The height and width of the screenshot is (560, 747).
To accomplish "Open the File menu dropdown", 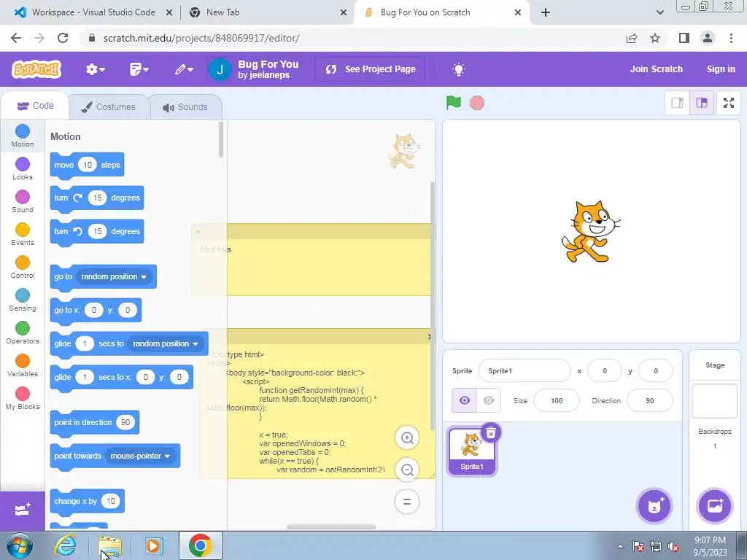I will (139, 69).
